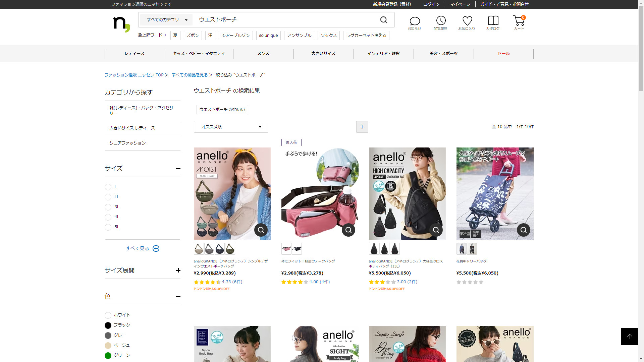The image size is (644, 362).
Task: Expand the サイズ展開 filter section
Action: coord(178,270)
